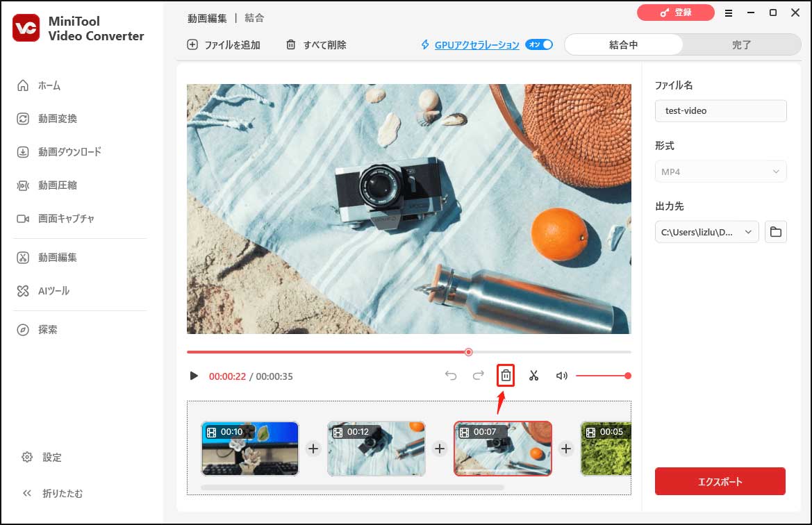The width and height of the screenshot is (812, 525).
Task: Open the AIツール section
Action: click(x=44, y=291)
